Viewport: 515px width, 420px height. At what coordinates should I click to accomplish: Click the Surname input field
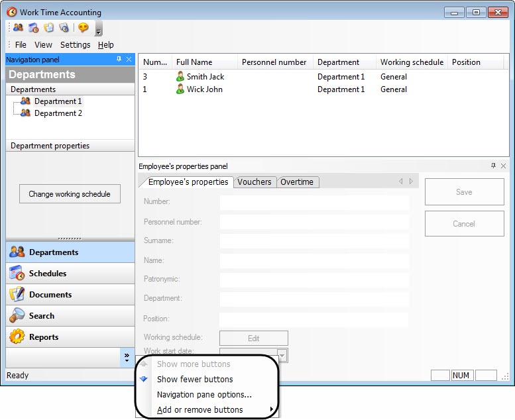click(314, 241)
